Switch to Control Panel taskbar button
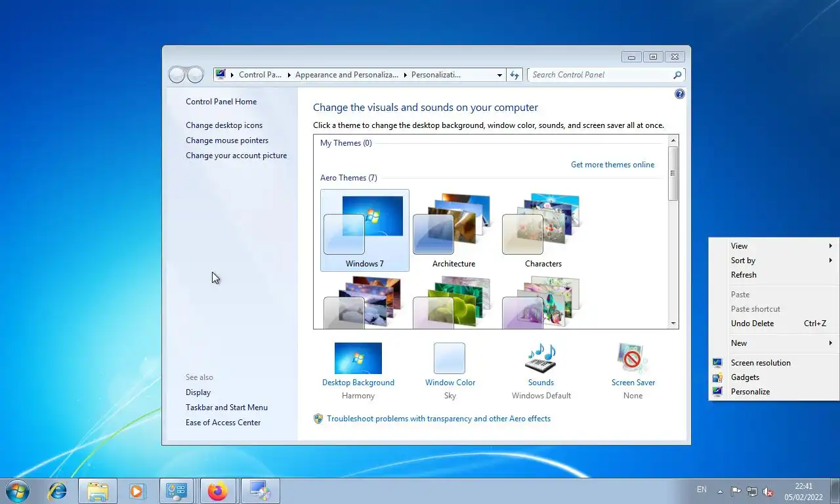 click(x=177, y=491)
